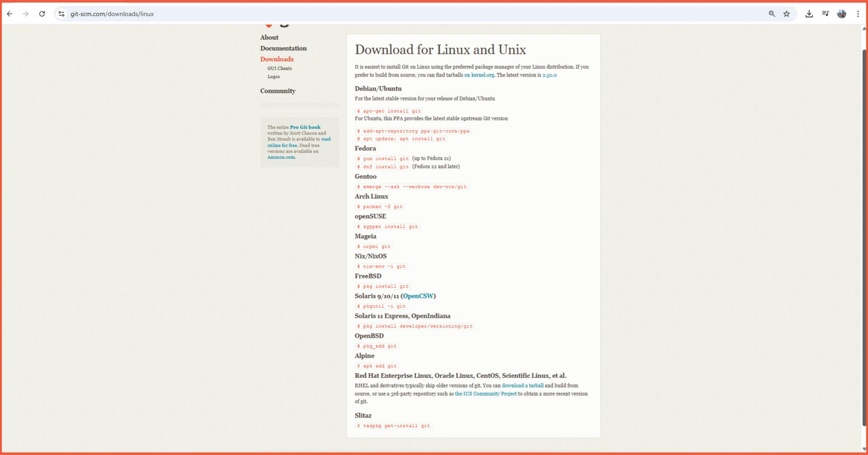
Task: Click the 'download a tarball' link
Action: point(522,386)
